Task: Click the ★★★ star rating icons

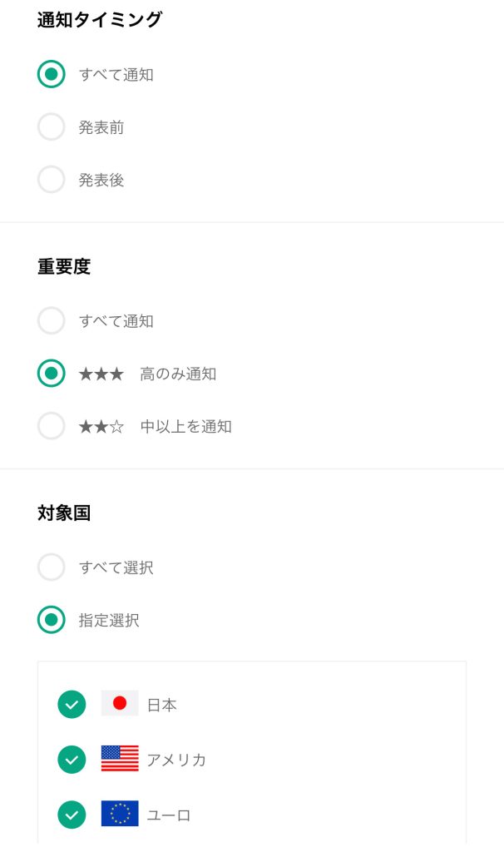Action: point(101,374)
